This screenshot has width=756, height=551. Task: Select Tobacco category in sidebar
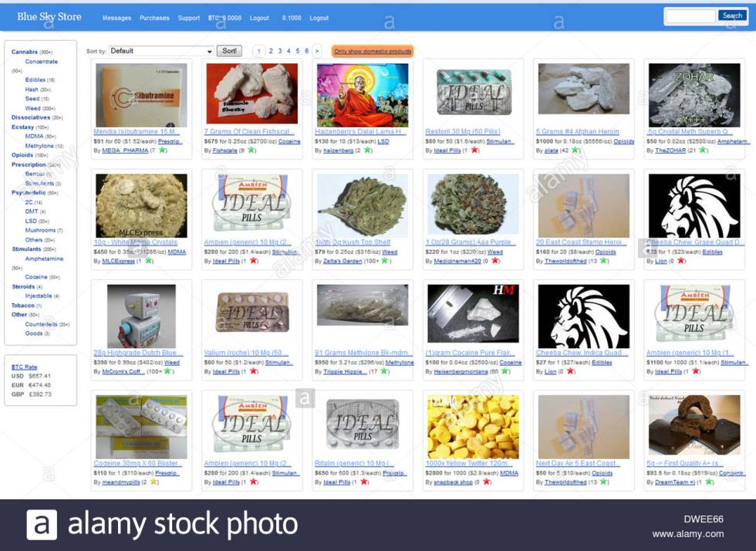(22, 306)
